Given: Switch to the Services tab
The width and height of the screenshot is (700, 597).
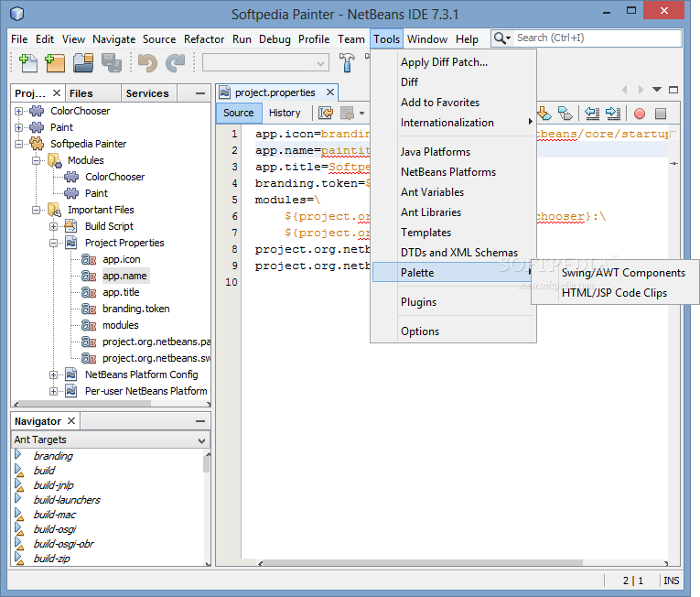Looking at the screenshot, I should click(147, 93).
